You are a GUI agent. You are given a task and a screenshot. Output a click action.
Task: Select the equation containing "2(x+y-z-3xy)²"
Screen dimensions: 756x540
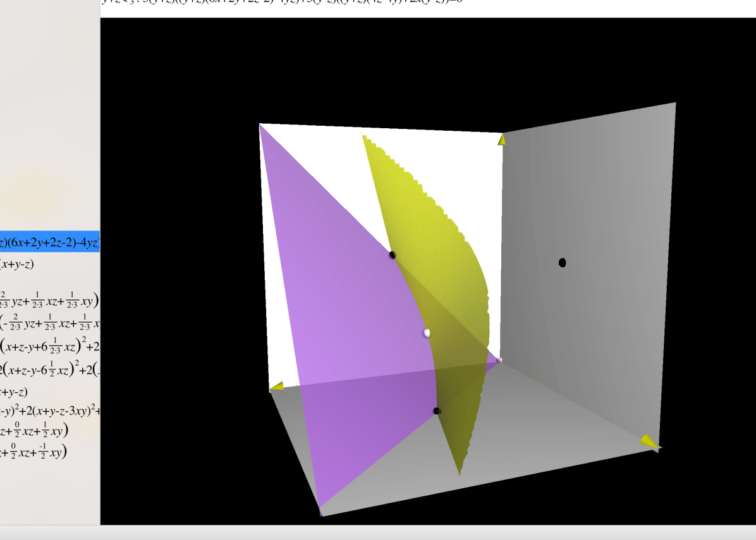pyautogui.click(x=50, y=410)
